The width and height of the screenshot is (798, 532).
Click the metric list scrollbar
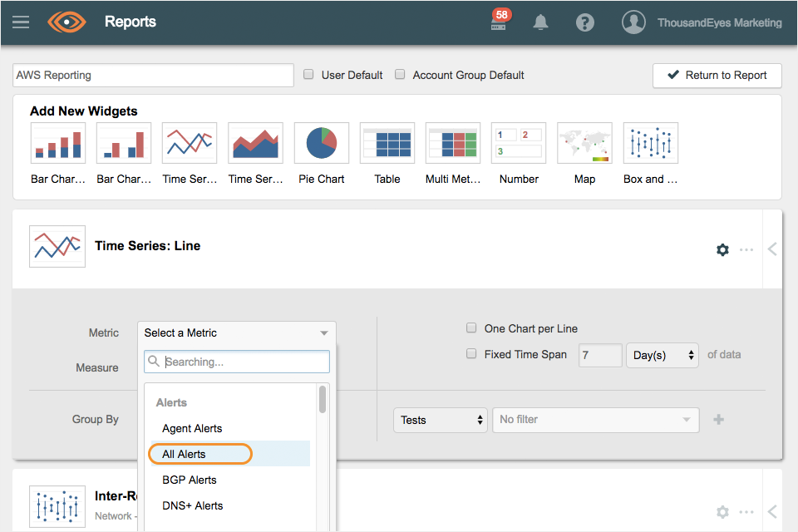pyautogui.click(x=323, y=399)
